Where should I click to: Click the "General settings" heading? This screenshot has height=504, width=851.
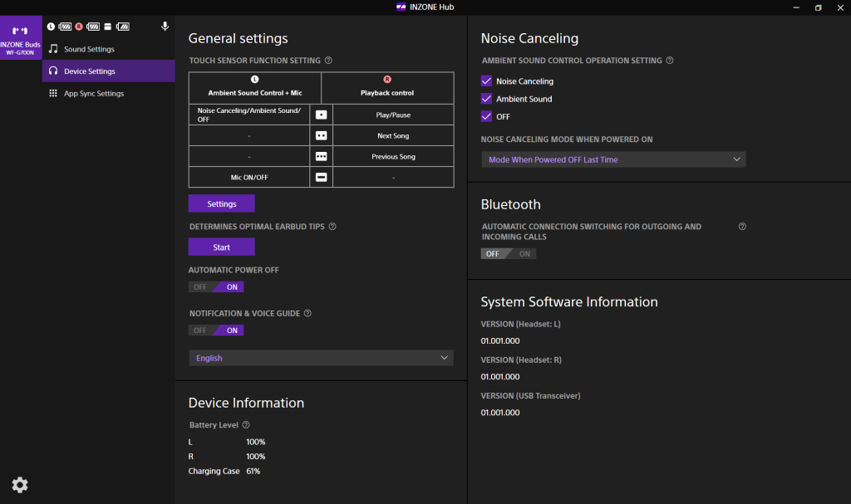point(239,38)
